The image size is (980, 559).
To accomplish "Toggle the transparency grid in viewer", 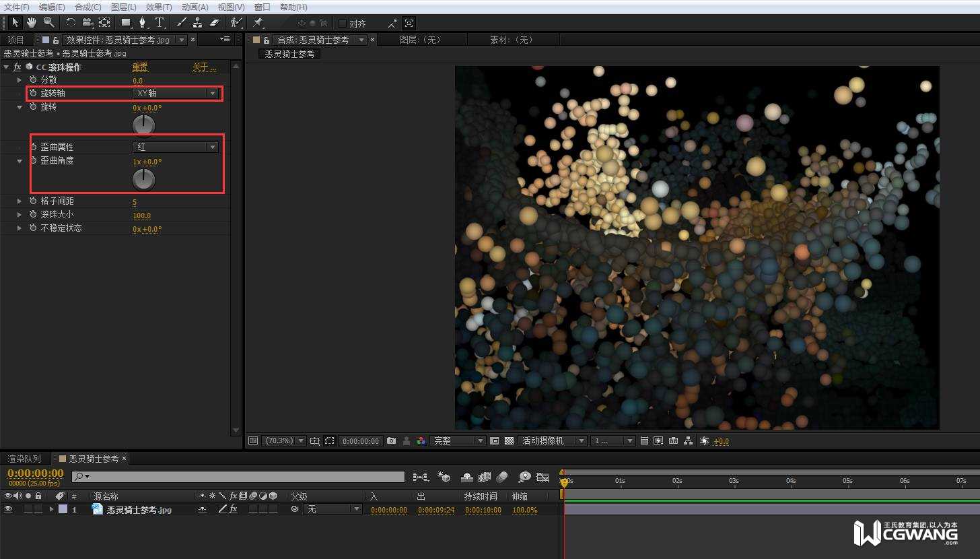I will [x=509, y=440].
